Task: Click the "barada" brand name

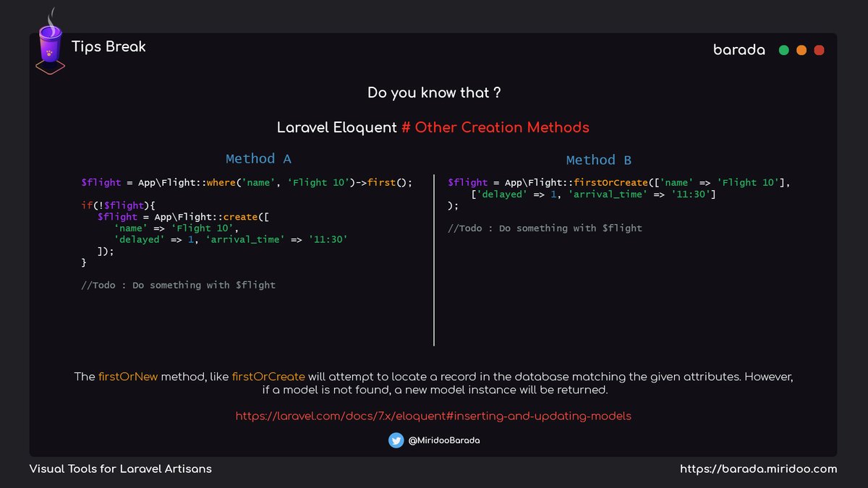Action: [739, 50]
